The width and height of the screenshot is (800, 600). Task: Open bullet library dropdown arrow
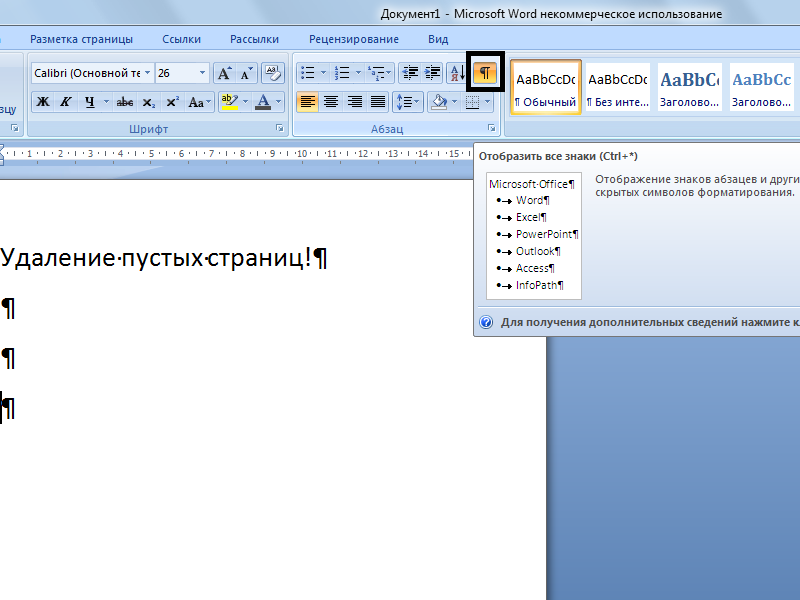click(x=323, y=73)
